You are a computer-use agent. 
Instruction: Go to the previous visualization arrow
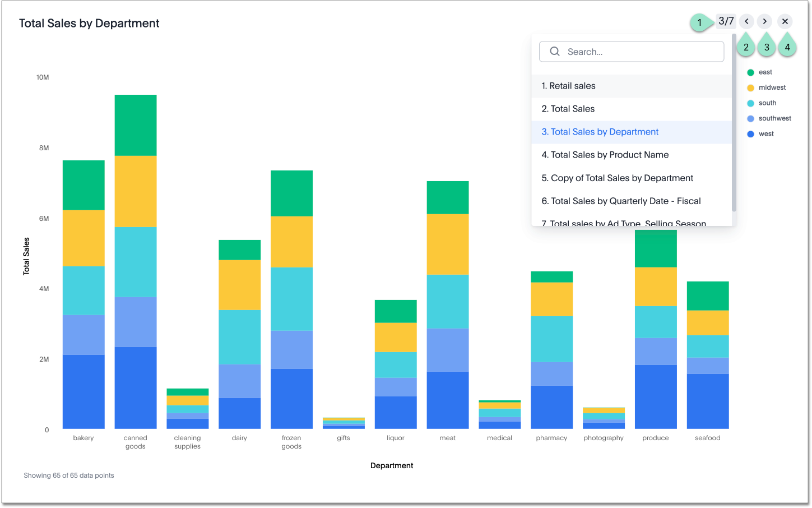pyautogui.click(x=746, y=21)
